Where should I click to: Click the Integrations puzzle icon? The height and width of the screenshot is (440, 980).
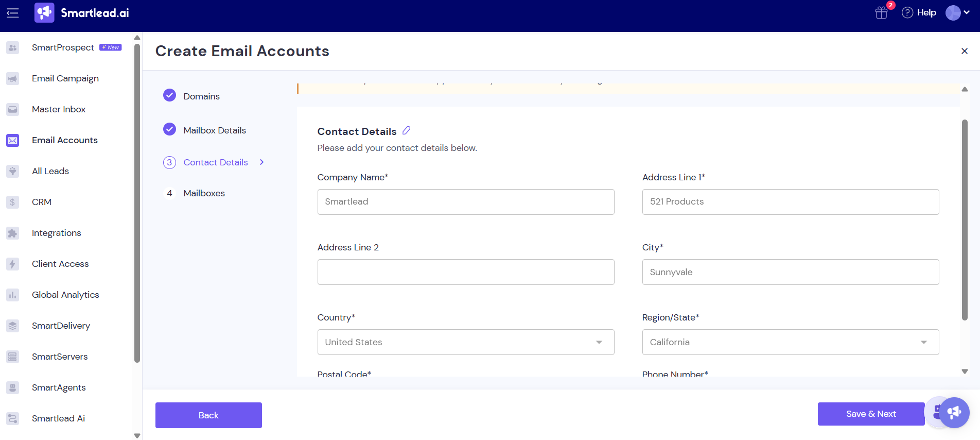[x=13, y=233]
